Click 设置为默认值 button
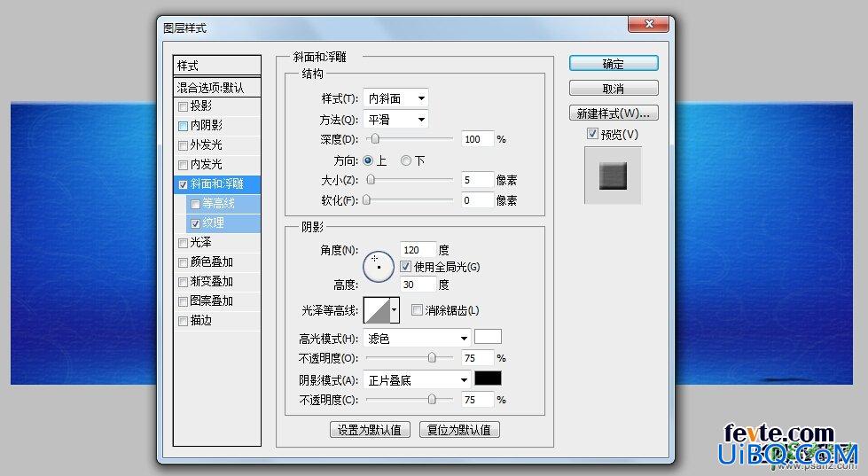The height and width of the screenshot is (476, 868). 370,430
